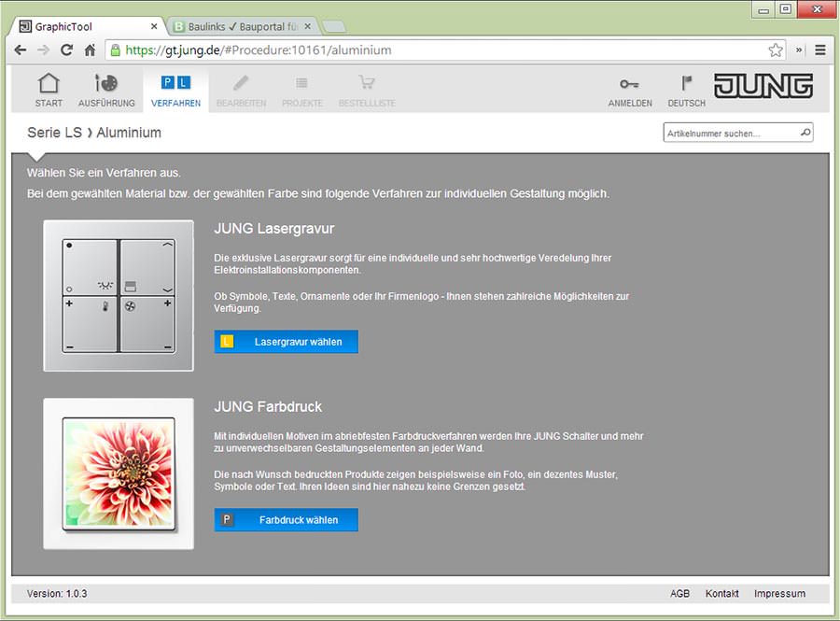Switch to the GraphicTool tab

pos(89,27)
